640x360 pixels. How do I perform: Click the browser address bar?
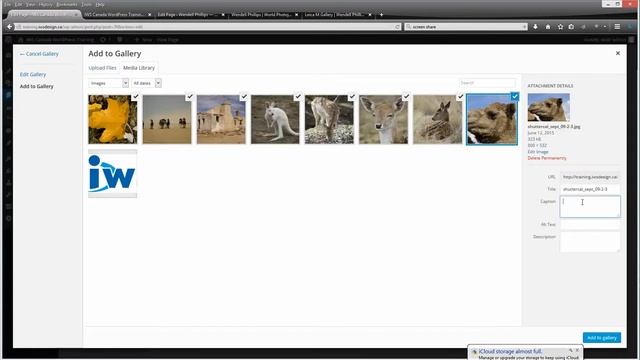208,27
